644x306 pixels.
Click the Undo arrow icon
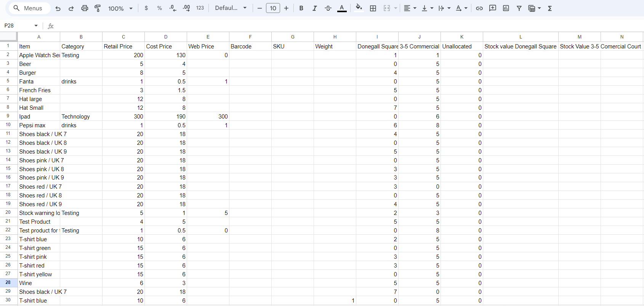(58, 8)
